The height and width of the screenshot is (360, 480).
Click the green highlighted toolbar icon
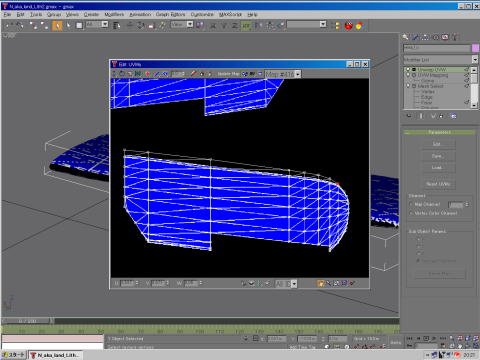(246, 25)
